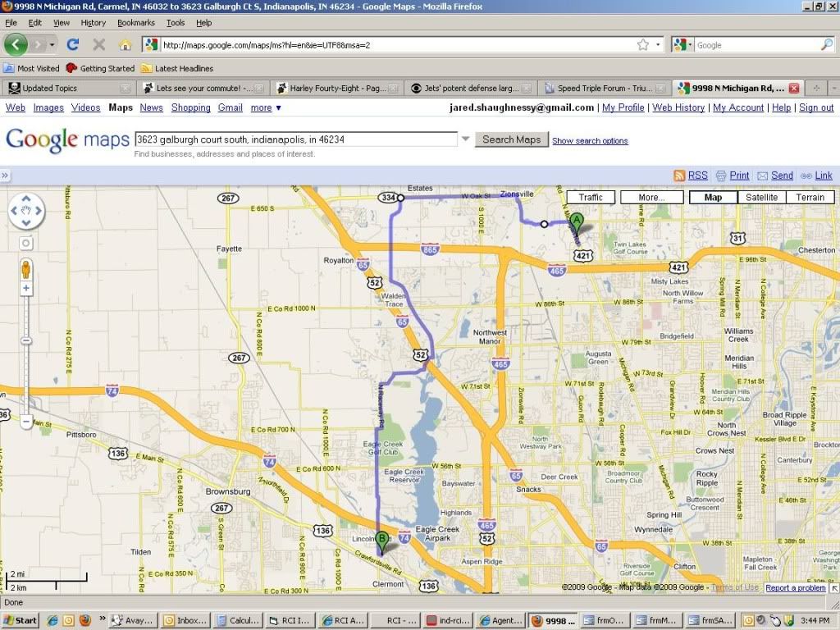Show the overview map with the corner arrow
840x630 pixels.
[834, 588]
